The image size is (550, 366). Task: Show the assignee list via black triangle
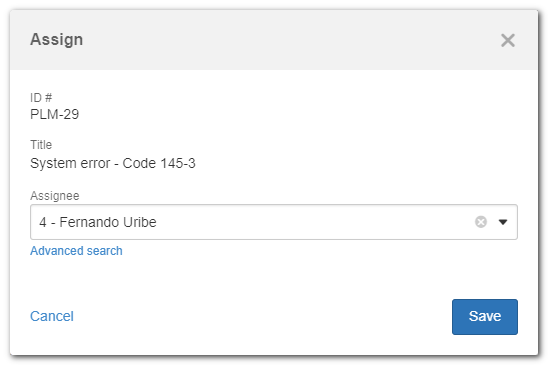(503, 222)
